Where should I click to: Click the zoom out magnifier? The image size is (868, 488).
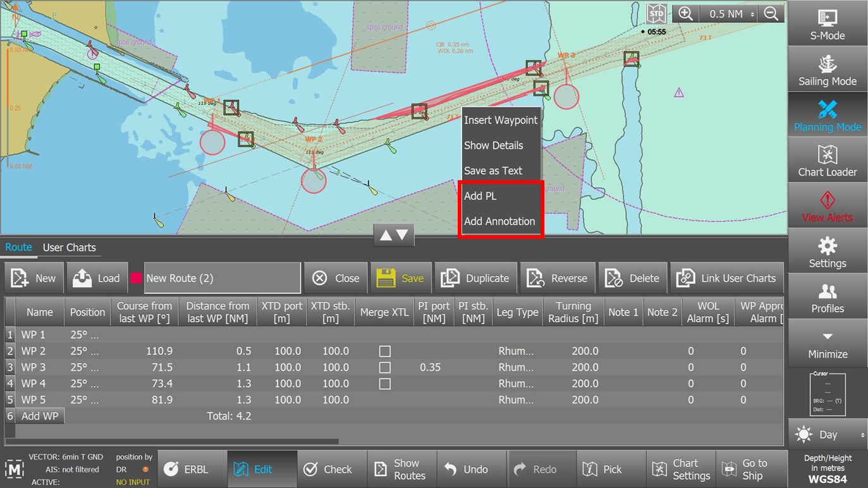(771, 14)
